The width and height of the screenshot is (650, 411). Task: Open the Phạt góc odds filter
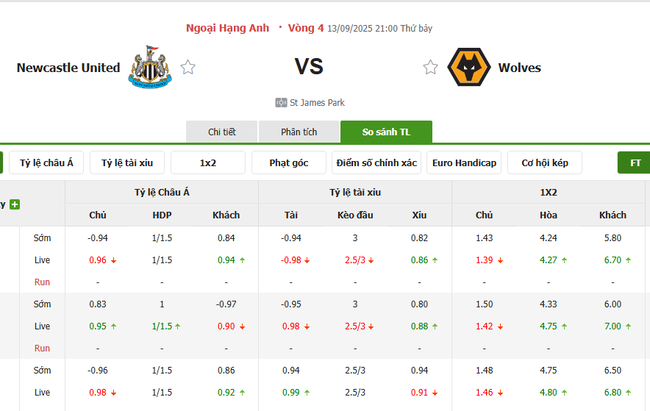coord(289,163)
